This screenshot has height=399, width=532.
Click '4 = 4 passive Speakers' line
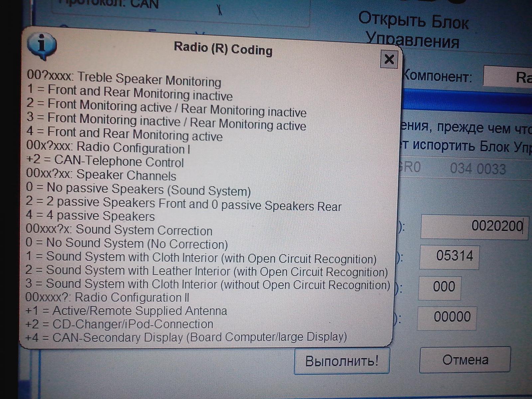pos(90,215)
